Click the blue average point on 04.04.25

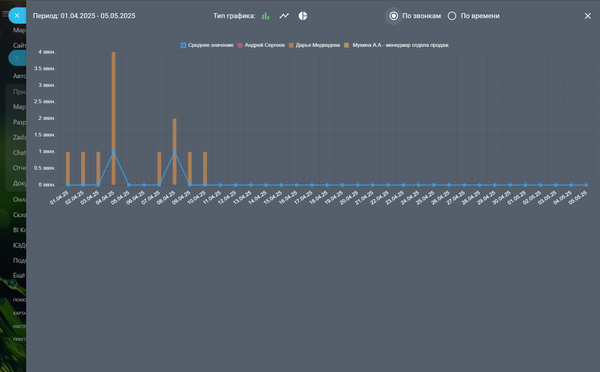114,152
